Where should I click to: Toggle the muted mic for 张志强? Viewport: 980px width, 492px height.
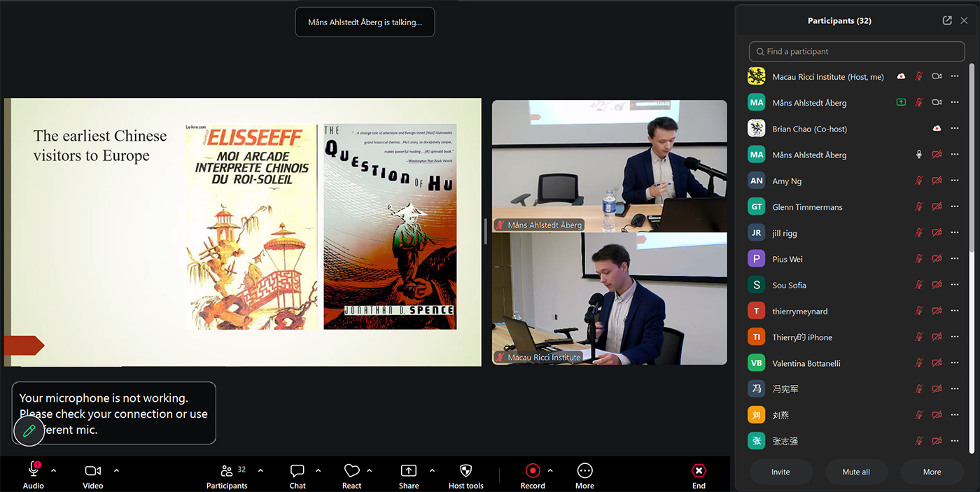[x=919, y=441]
